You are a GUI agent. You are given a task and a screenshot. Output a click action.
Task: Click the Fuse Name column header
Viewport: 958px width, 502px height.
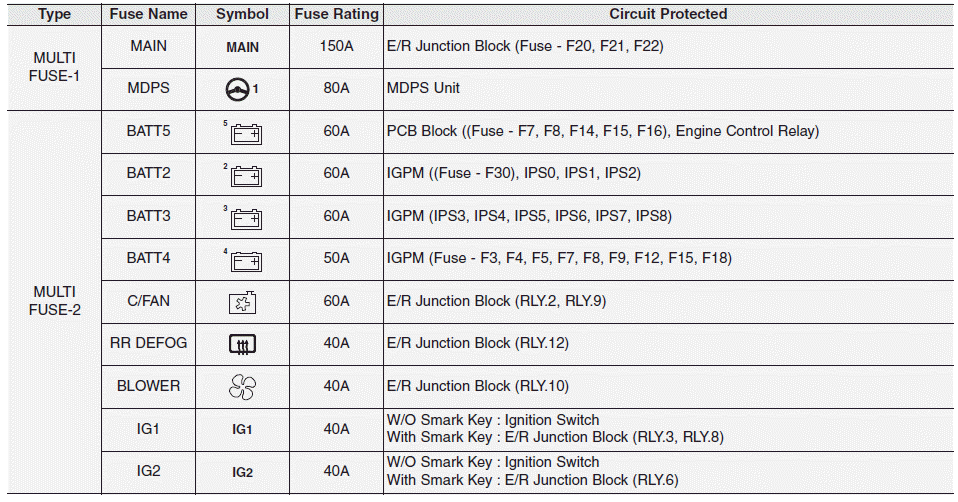click(x=149, y=14)
